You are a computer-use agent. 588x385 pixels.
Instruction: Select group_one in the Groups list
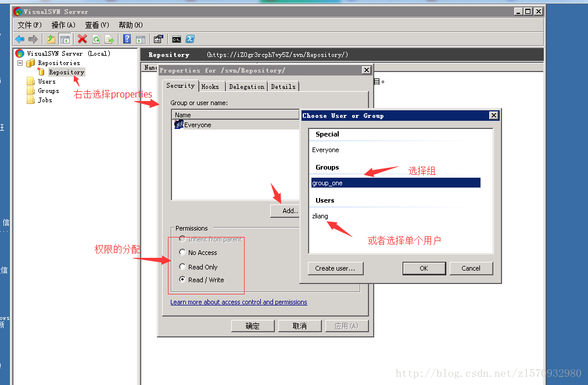point(396,182)
